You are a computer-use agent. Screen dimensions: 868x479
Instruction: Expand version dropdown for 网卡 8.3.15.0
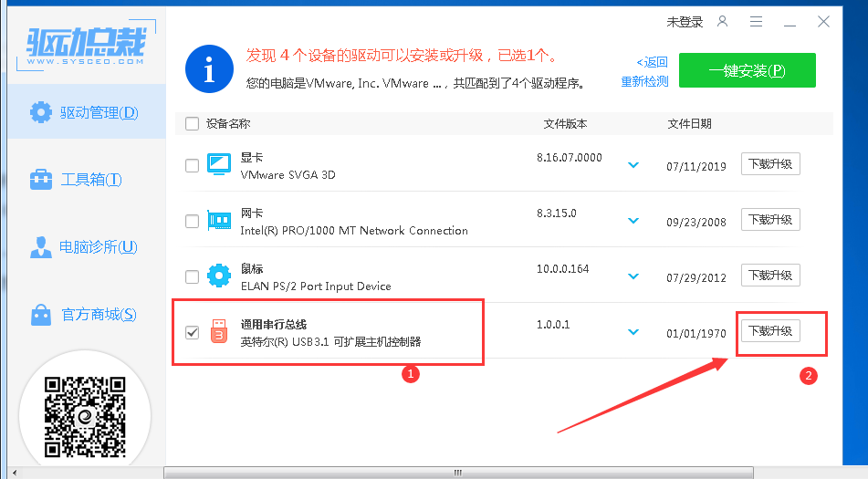coord(633,221)
